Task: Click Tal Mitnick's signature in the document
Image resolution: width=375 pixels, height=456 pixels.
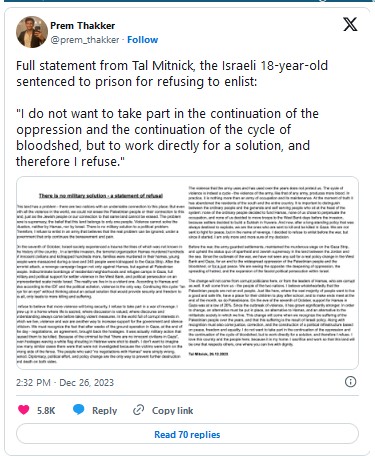Action: point(208,354)
